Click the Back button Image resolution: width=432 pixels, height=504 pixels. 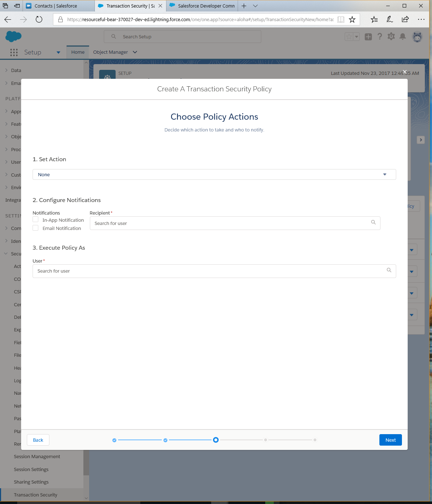click(x=38, y=440)
